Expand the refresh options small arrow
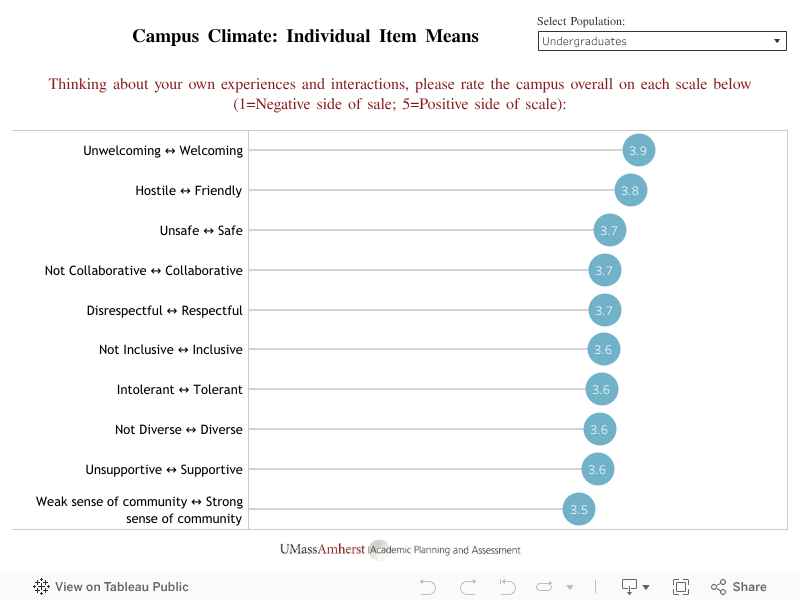 [x=570, y=588]
